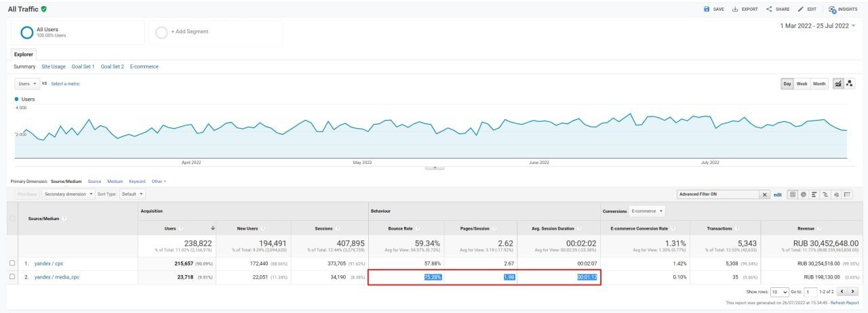868x313 pixels.
Task: Select the Comparison view icon
Action: (x=825, y=194)
